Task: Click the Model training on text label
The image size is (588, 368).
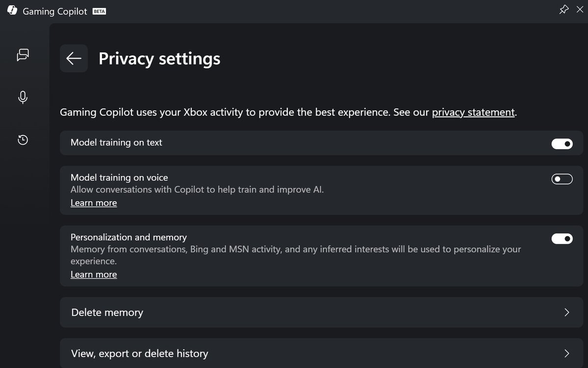Action: point(116,143)
